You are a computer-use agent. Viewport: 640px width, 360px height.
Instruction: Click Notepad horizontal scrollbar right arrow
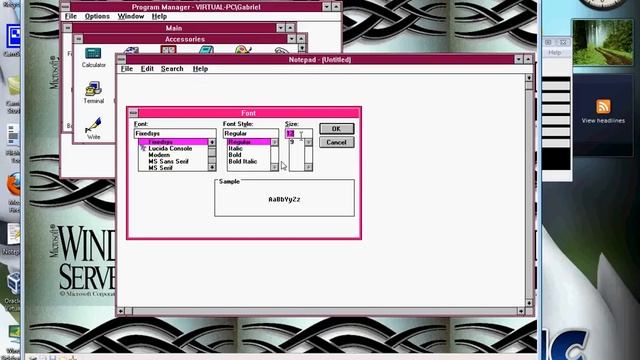coord(521,311)
